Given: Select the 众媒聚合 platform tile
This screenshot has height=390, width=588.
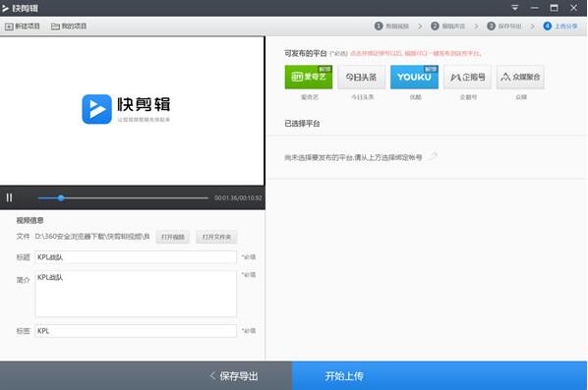Looking at the screenshot, I should pos(520,77).
